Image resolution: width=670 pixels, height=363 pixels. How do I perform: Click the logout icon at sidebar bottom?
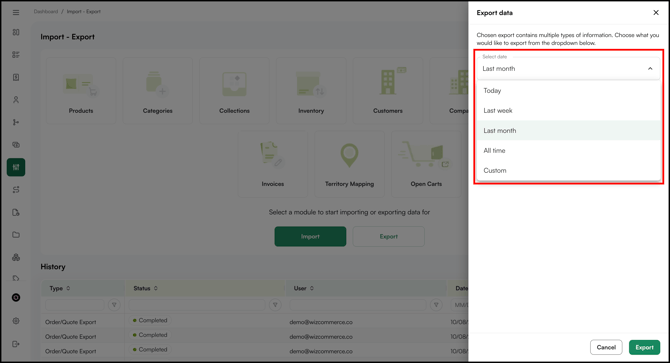pos(16,344)
